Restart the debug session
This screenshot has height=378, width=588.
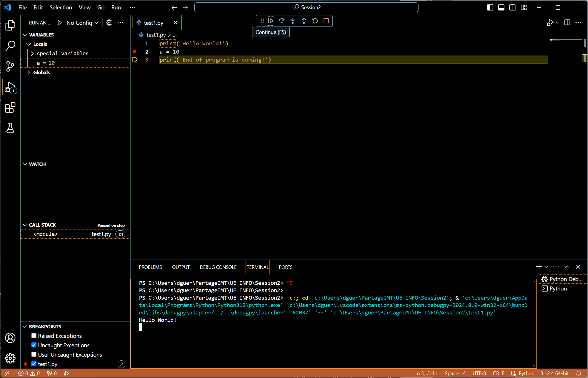315,21
